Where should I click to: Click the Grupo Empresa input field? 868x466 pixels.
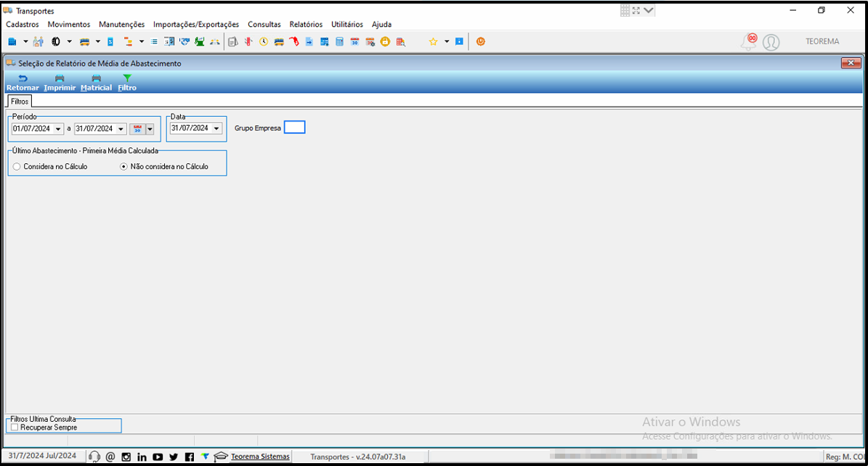coord(294,127)
